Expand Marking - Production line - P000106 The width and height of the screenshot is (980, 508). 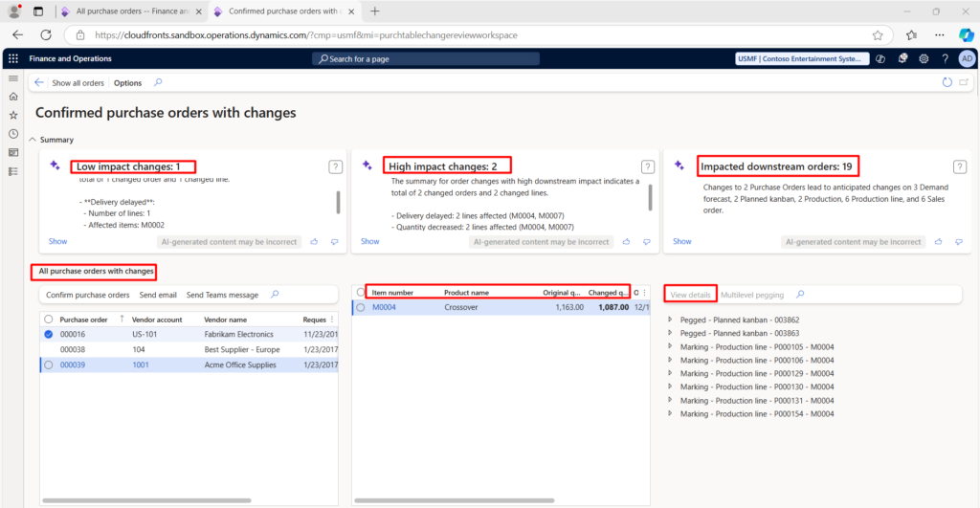670,360
